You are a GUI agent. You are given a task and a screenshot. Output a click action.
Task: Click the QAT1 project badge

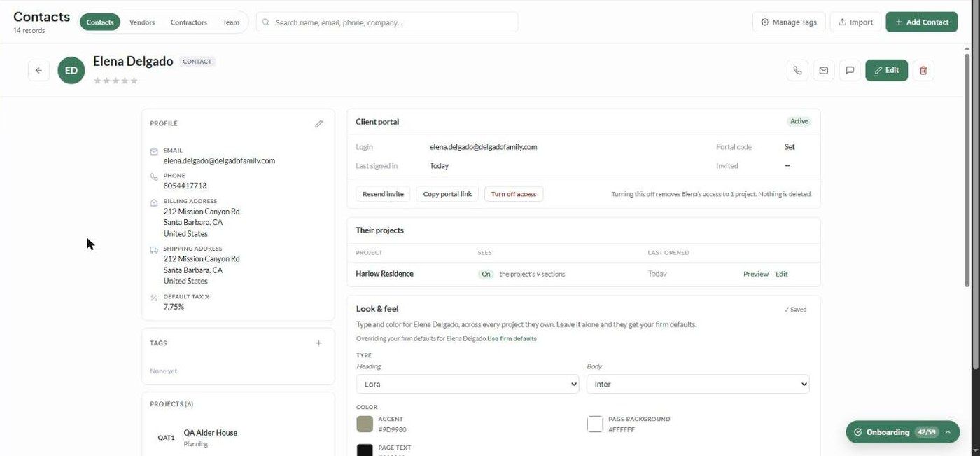[166, 438]
